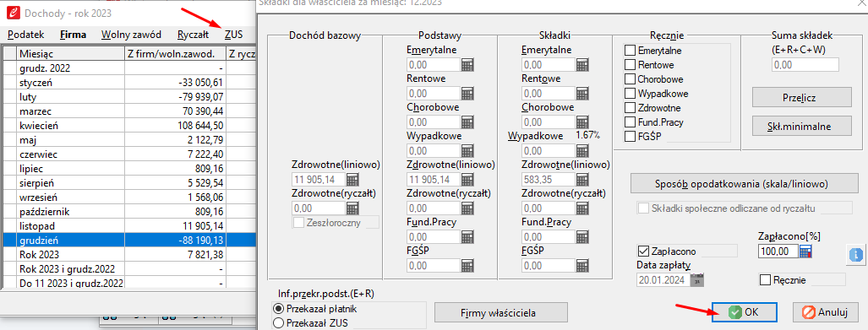
Task: Open calculator for Fund.Pracy składki field
Action: 581,236
